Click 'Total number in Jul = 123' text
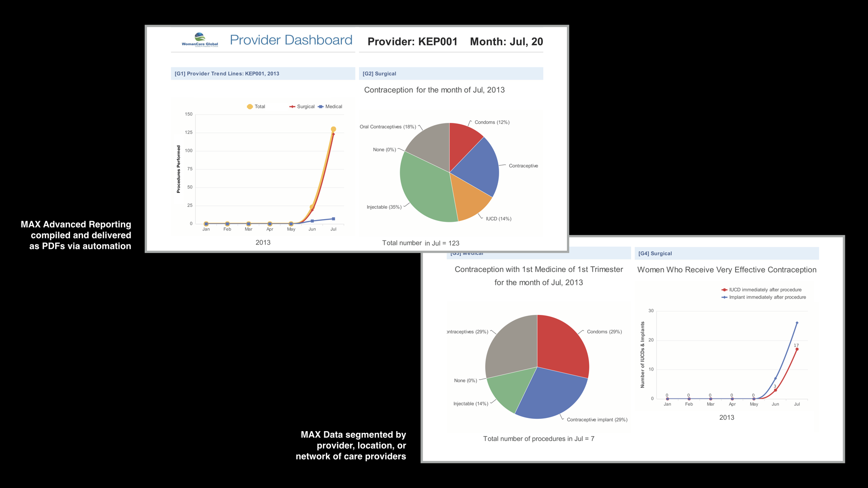The height and width of the screenshot is (488, 868). click(x=421, y=243)
